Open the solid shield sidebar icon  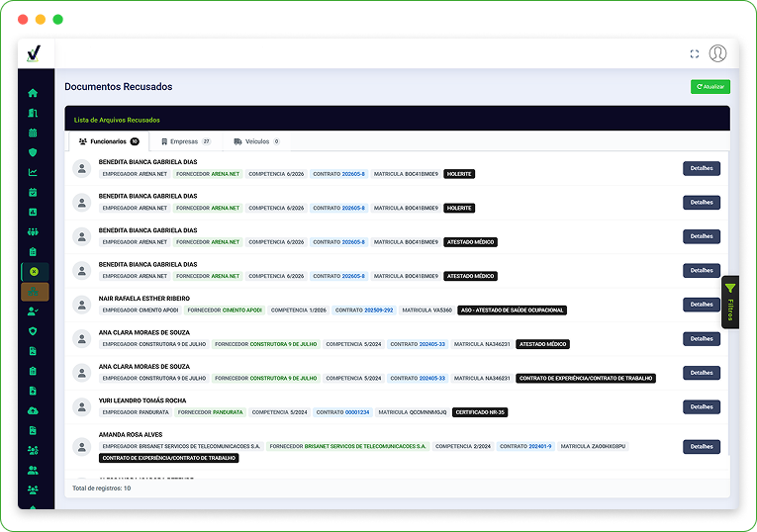pyautogui.click(x=33, y=152)
